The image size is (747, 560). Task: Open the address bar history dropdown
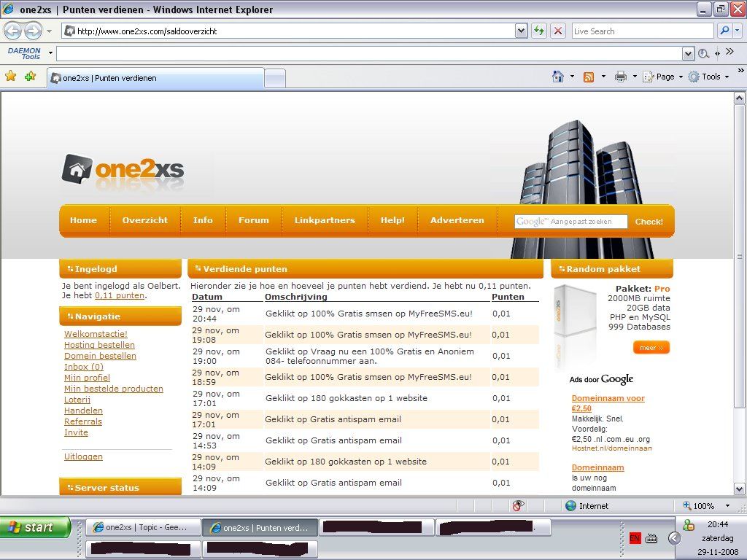521,31
